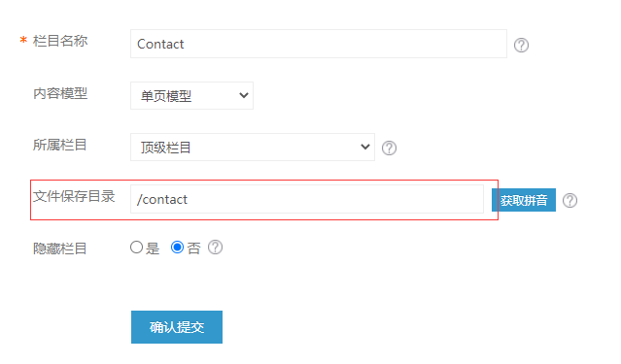
Task: Click the 栏目名称 field label
Action: pos(60,41)
